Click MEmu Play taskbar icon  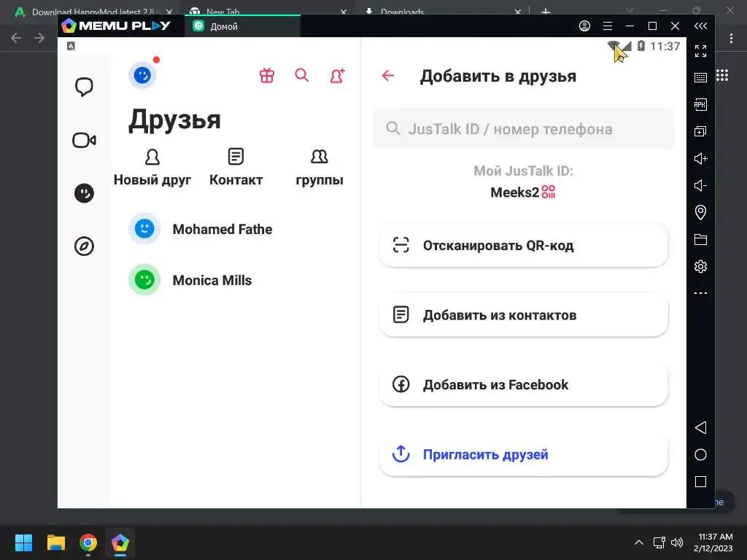point(120,542)
